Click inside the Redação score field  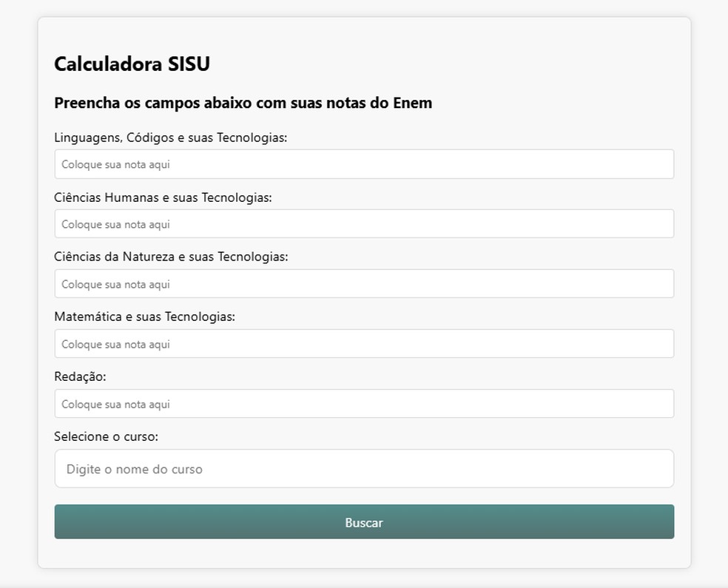click(364, 403)
